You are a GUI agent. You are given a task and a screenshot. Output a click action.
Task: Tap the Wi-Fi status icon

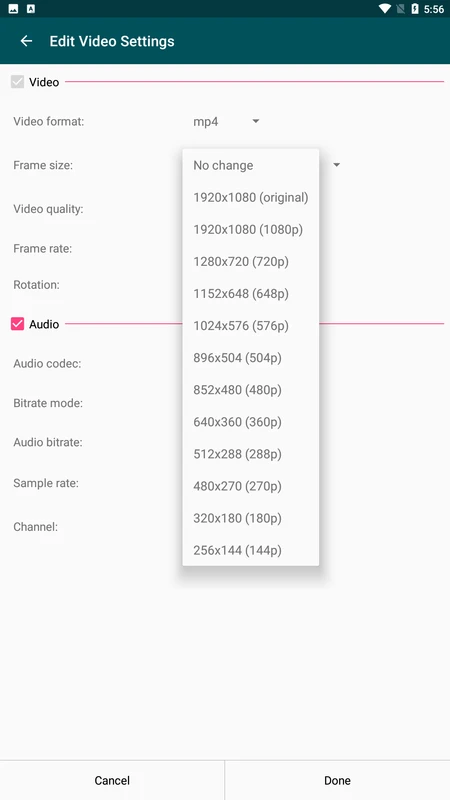pos(385,9)
